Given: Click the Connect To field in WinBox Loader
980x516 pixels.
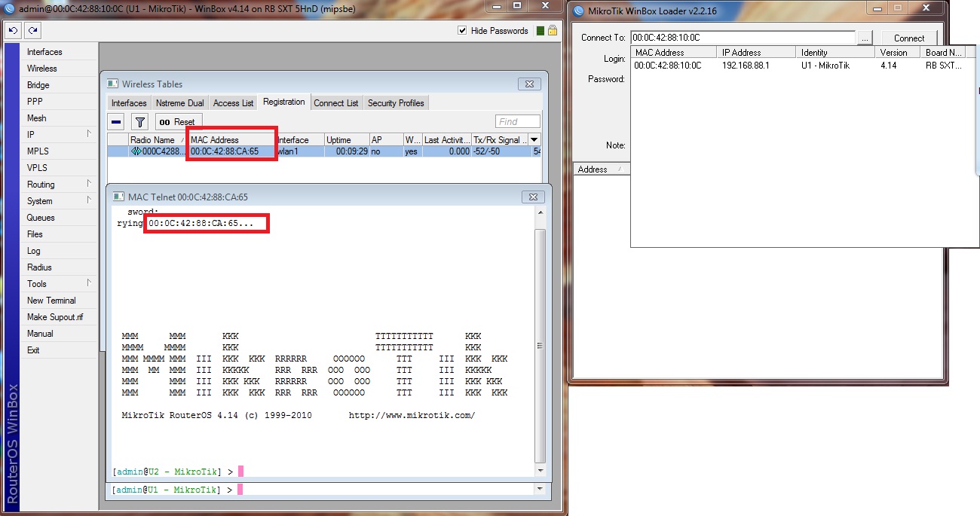Looking at the screenshot, I should click(743, 38).
